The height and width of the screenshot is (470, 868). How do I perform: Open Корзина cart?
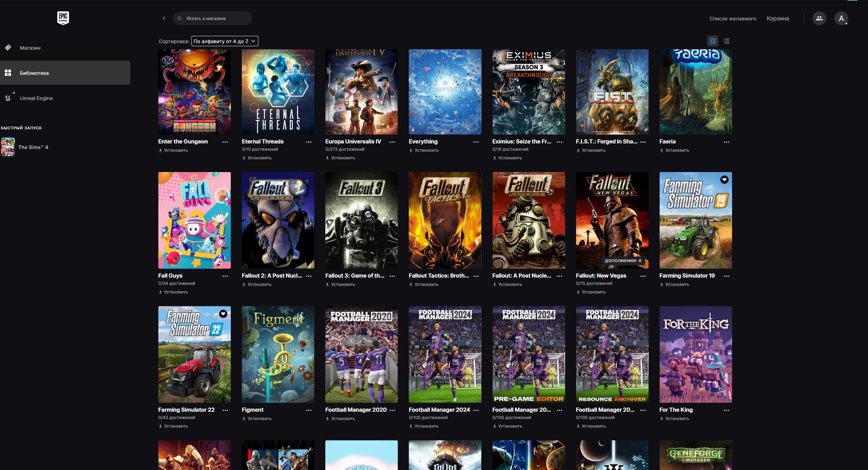tap(778, 19)
